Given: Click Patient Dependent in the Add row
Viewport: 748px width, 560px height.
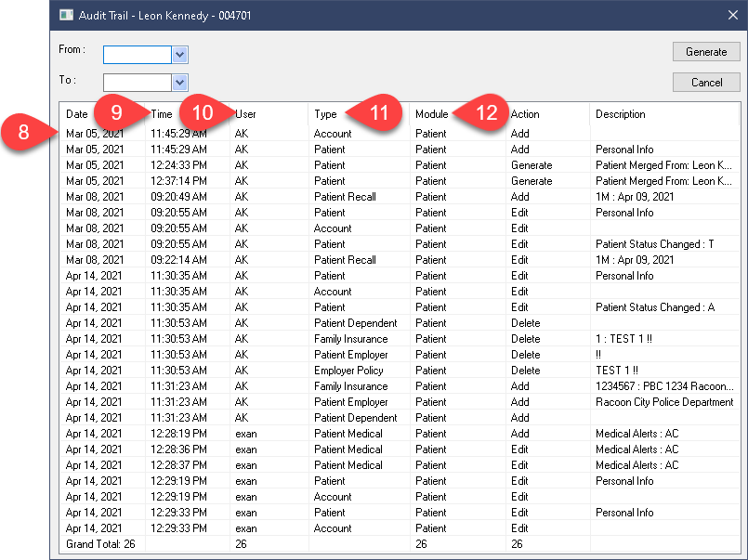Looking at the screenshot, I should (355, 418).
